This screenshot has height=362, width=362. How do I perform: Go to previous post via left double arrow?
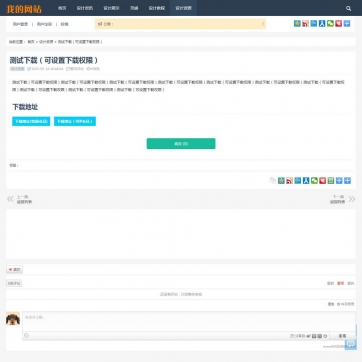pyautogui.click(x=10, y=199)
